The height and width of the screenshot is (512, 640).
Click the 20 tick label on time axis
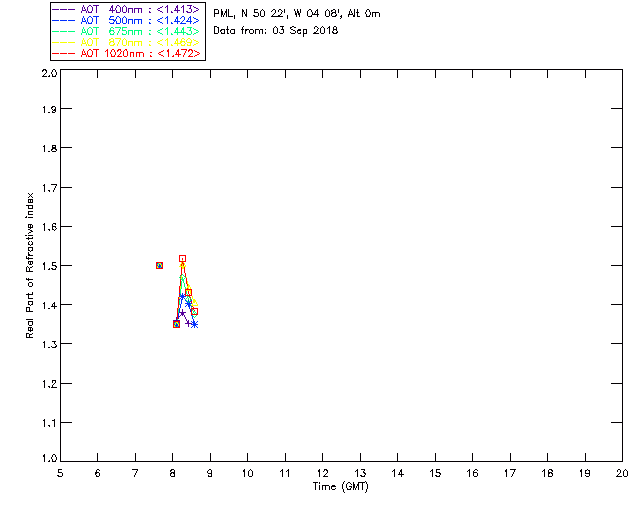622,473
